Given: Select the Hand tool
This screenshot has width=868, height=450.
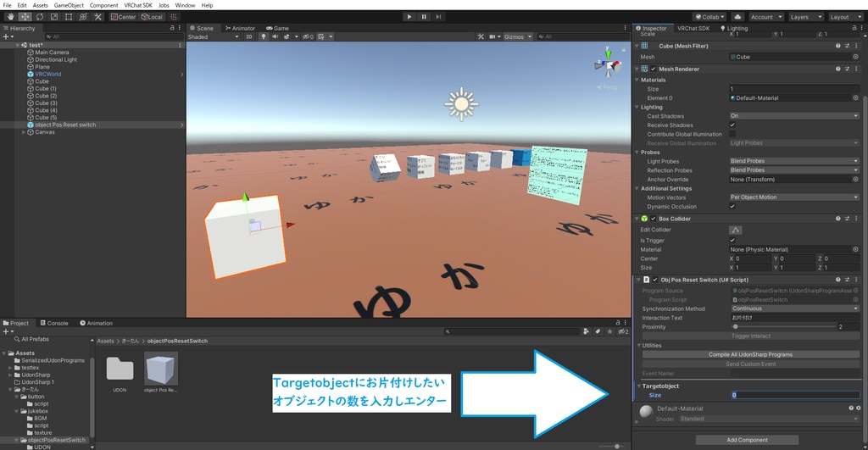Looking at the screenshot, I should (10, 17).
